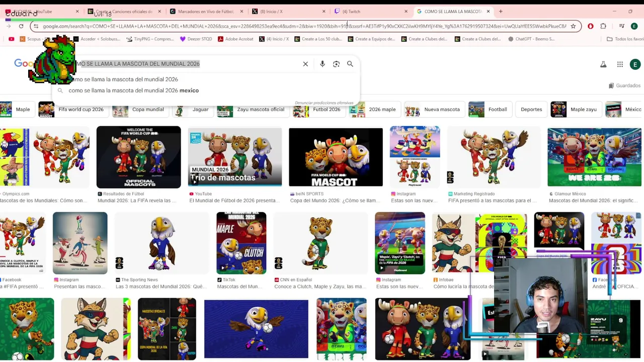Viewport: 644px width, 362px height.
Task: Filter images by Futbol 2026 chip
Action: tap(318, 109)
